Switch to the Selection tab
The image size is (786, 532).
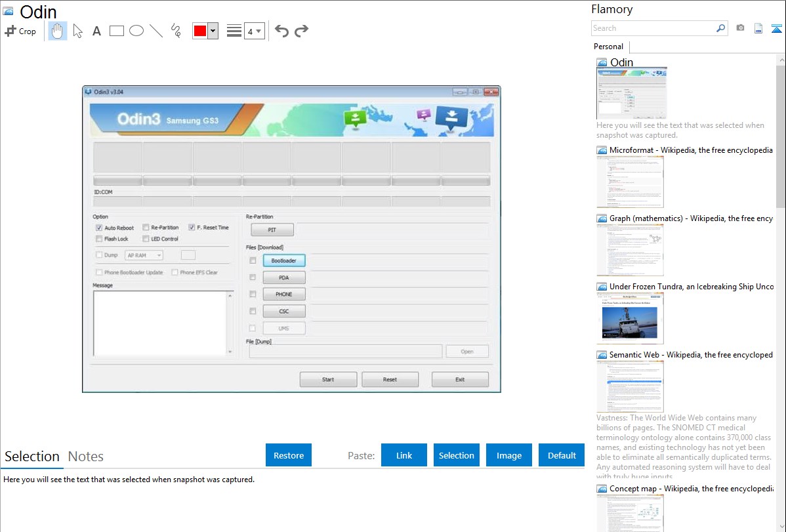(32, 457)
